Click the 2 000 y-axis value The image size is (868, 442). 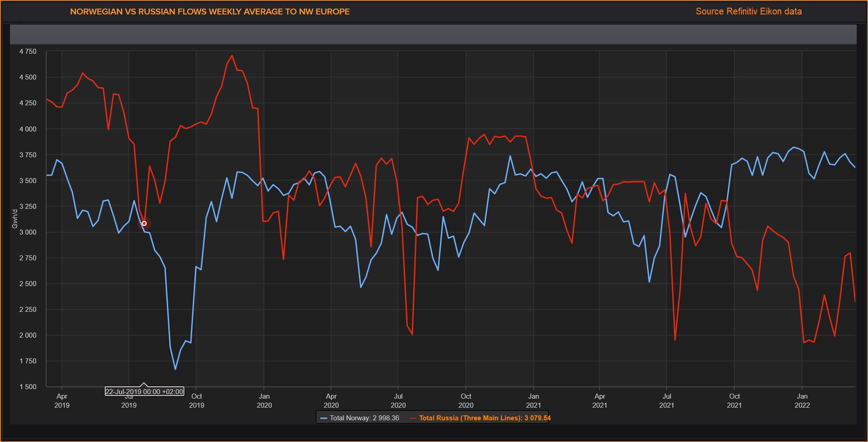28,335
